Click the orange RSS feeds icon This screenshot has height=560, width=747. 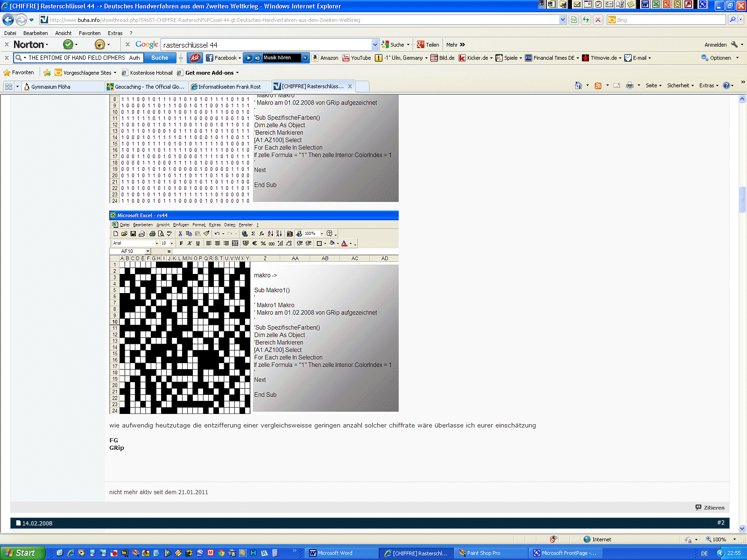[598, 85]
